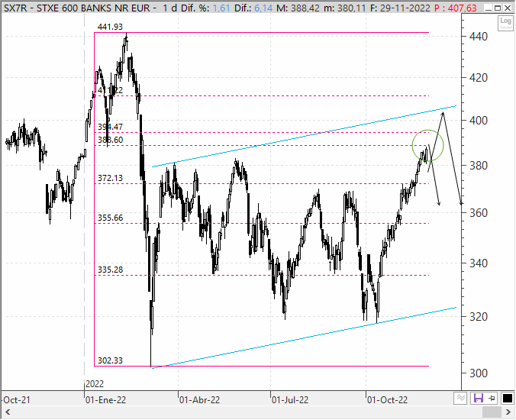Click the 383.60 Fibonacci level label

pyautogui.click(x=110, y=140)
